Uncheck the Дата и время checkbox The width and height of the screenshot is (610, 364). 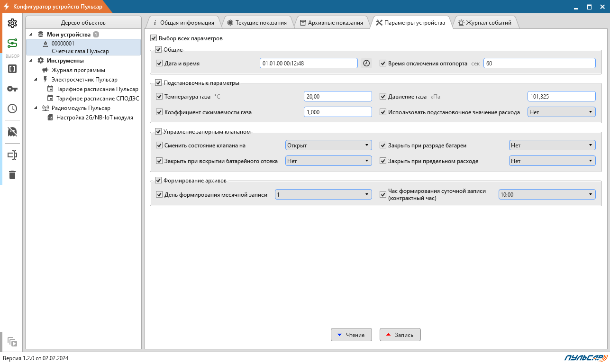pyautogui.click(x=159, y=63)
